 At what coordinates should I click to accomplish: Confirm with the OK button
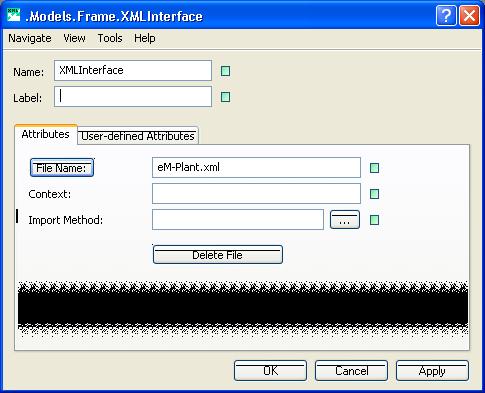(x=270, y=371)
